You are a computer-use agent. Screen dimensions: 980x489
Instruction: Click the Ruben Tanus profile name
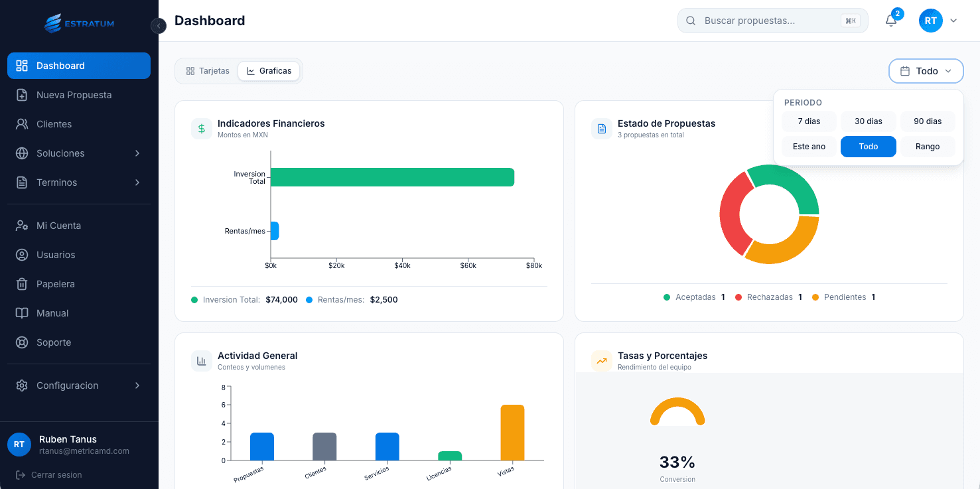tap(68, 439)
